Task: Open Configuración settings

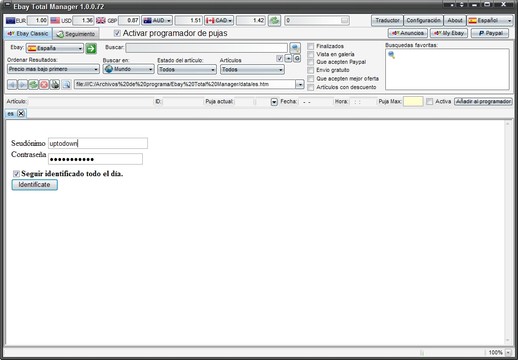Action: pyautogui.click(x=423, y=21)
